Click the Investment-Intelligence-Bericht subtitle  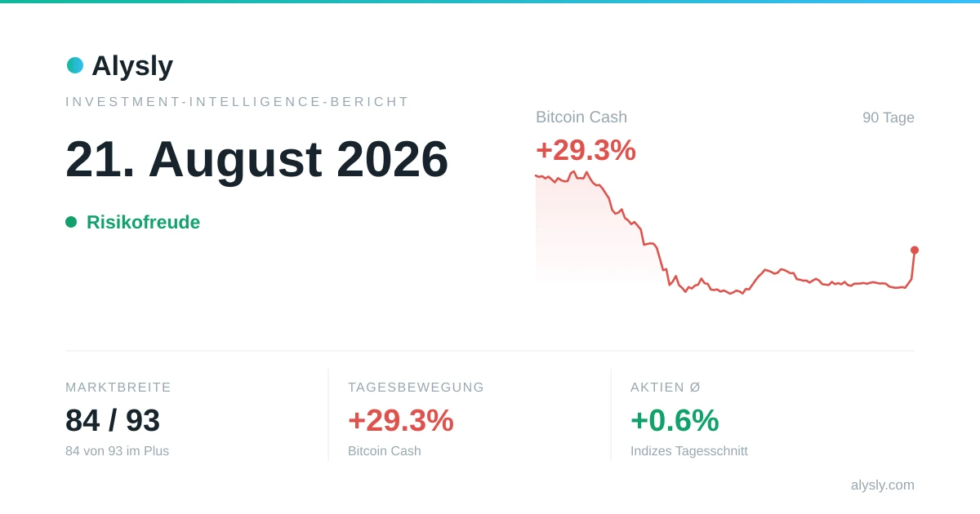pos(237,102)
